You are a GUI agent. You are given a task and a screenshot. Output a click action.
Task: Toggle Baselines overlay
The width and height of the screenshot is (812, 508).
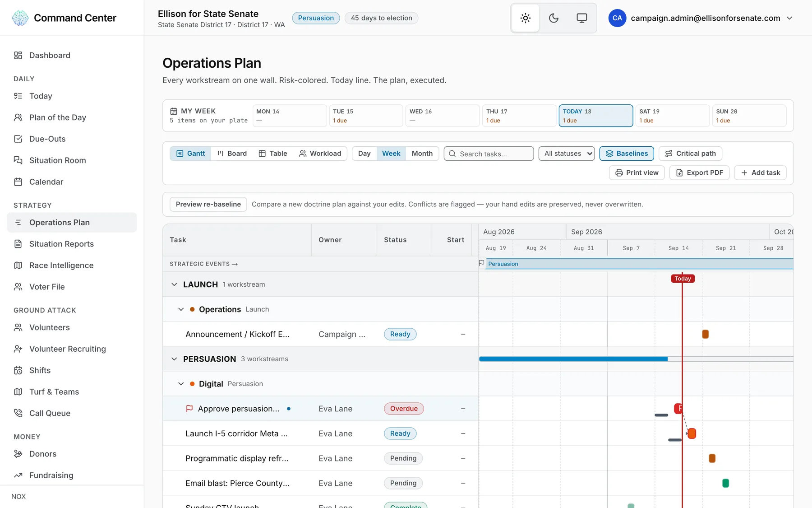[627, 154]
